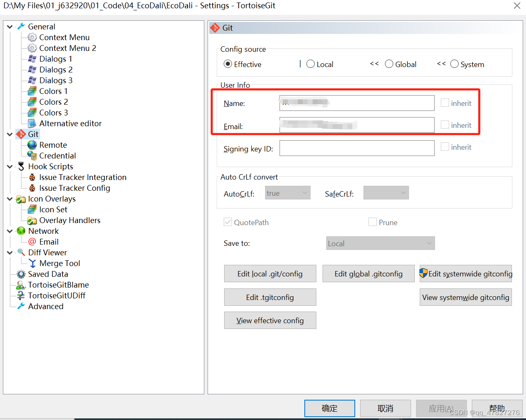Click the TortoiseGitBlame icon

point(21,285)
